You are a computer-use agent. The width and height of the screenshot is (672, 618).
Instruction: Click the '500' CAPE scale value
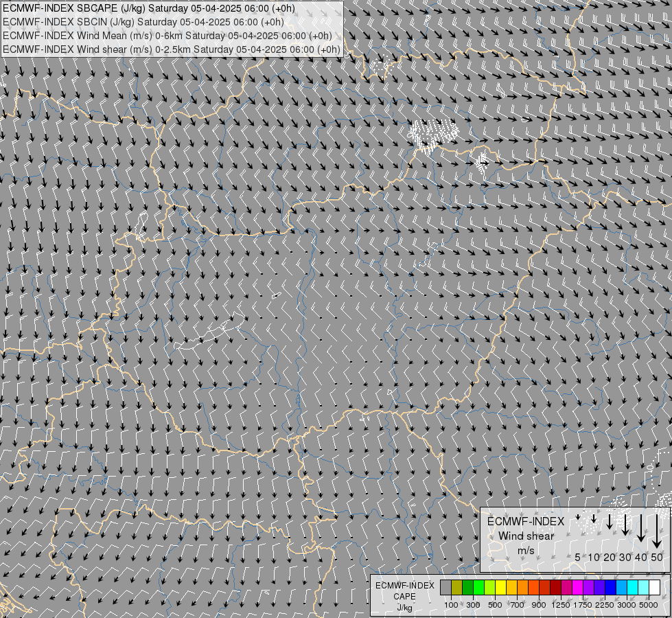click(x=495, y=605)
